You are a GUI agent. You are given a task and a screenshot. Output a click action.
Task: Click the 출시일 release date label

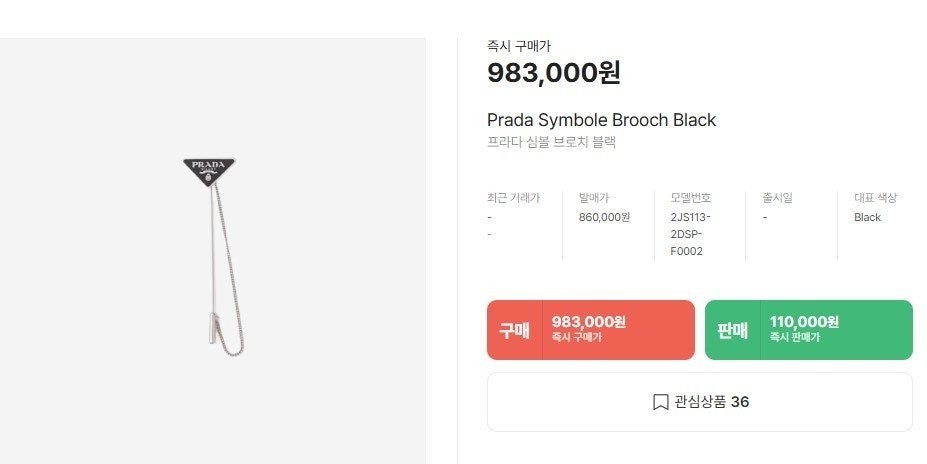[x=777, y=198]
